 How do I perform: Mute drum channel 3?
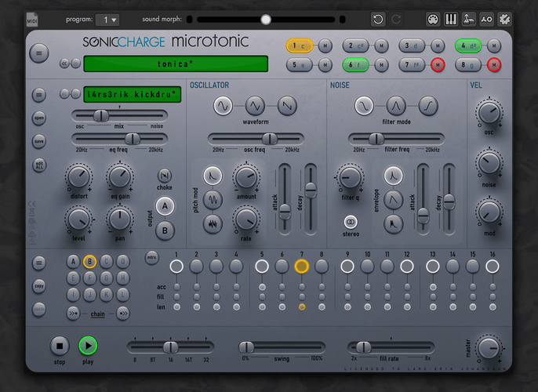click(438, 45)
